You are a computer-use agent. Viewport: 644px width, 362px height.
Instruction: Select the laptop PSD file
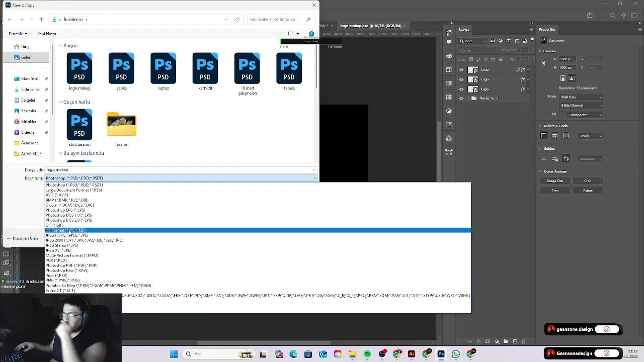(163, 71)
